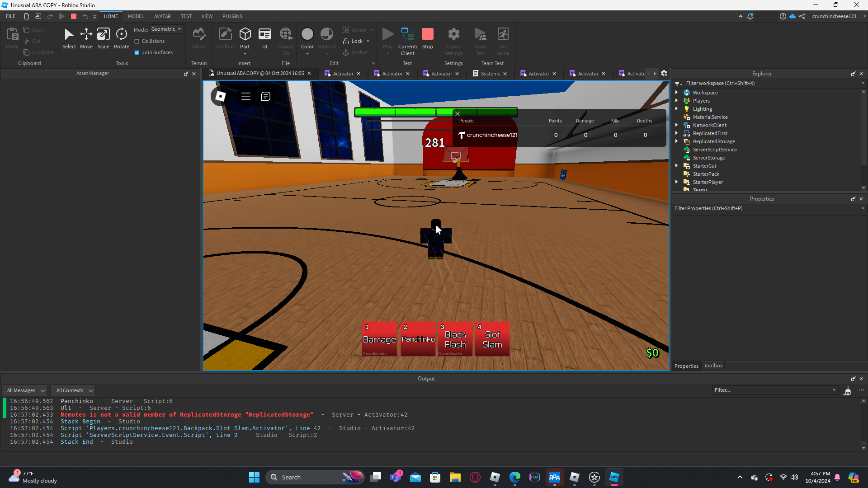Click the Filter workspace search field
The width and height of the screenshot is (868, 488).
[769, 83]
